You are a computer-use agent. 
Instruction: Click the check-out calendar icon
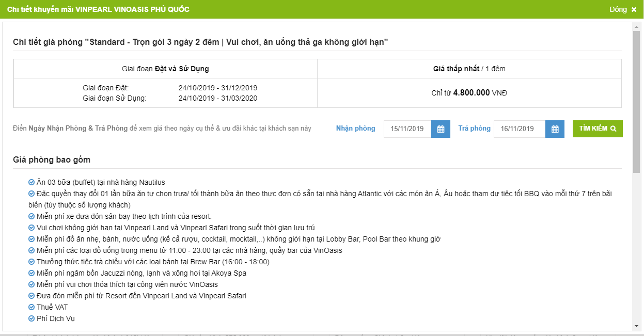coord(555,129)
